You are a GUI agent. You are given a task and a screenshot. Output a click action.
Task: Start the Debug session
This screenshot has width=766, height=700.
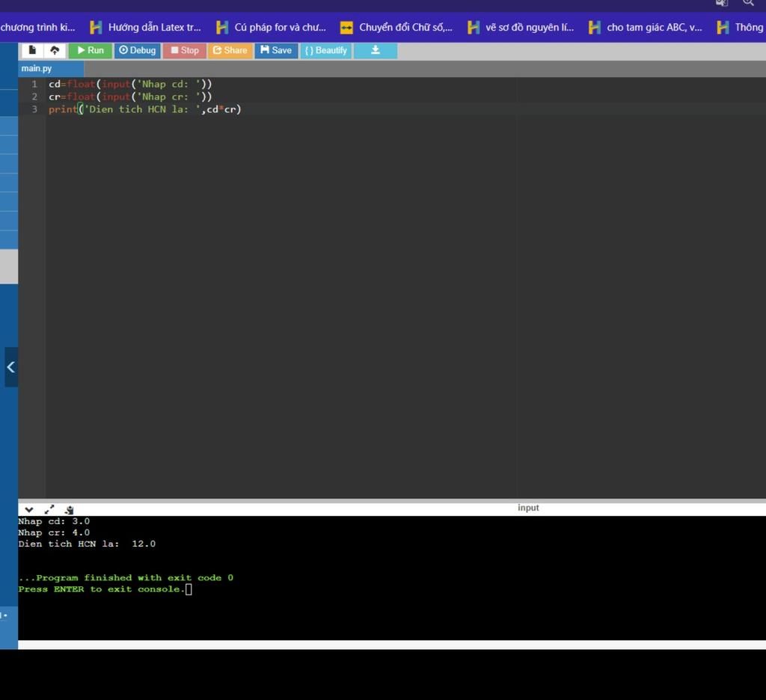(138, 50)
